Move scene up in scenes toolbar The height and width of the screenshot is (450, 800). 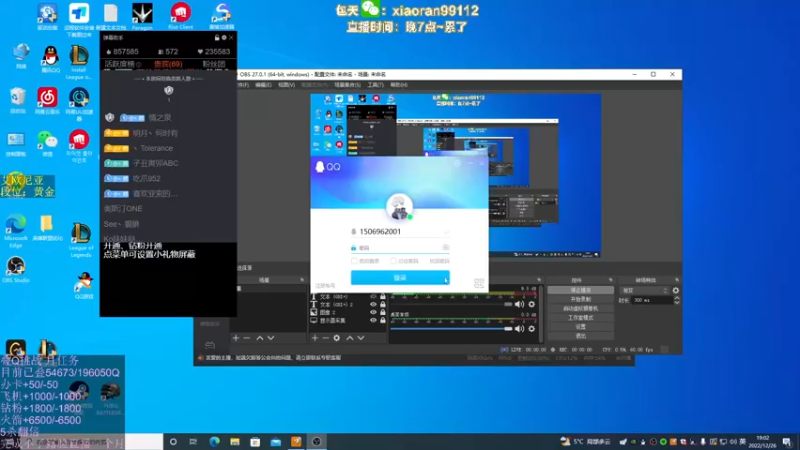click(260, 338)
